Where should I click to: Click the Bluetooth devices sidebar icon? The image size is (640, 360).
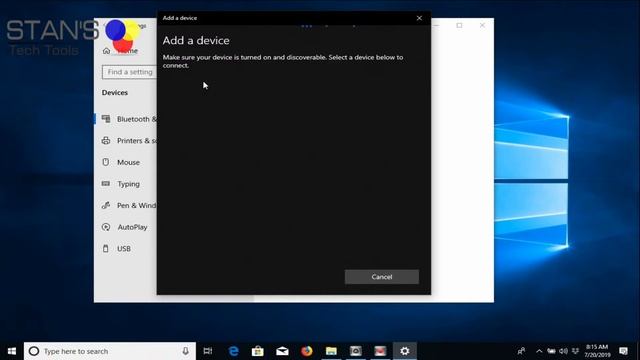click(106, 119)
